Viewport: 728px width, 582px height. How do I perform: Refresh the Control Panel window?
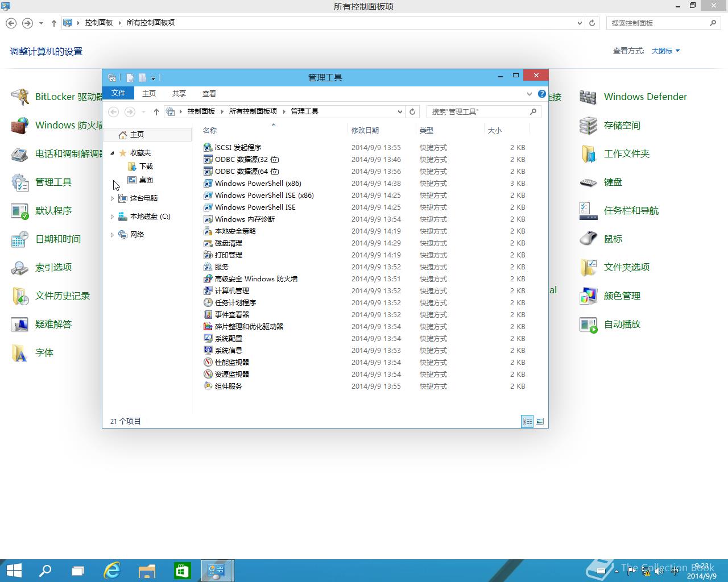(x=592, y=23)
